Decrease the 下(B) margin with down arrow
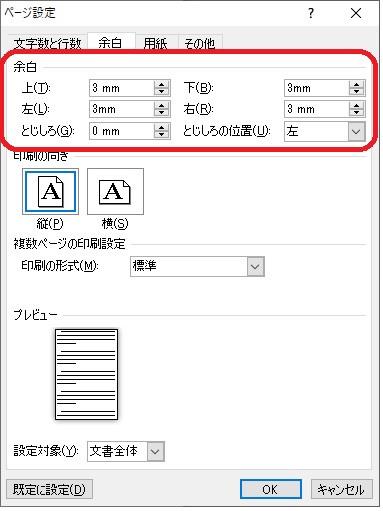 [x=357, y=92]
